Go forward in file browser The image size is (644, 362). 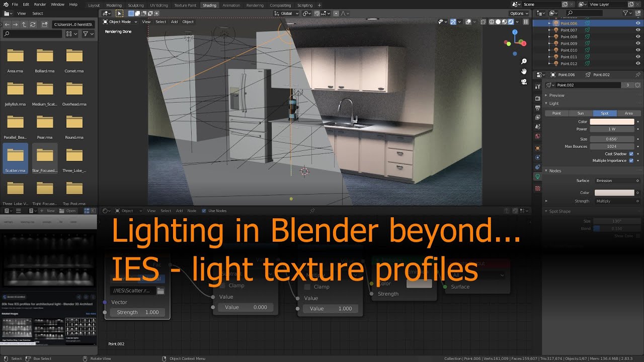pos(16,24)
